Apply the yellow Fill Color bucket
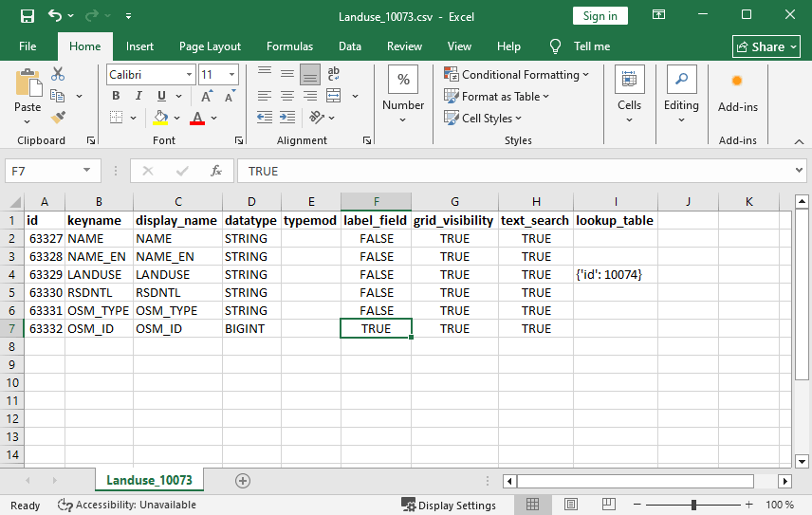Screen dimensions: 812x515 [x=161, y=118]
